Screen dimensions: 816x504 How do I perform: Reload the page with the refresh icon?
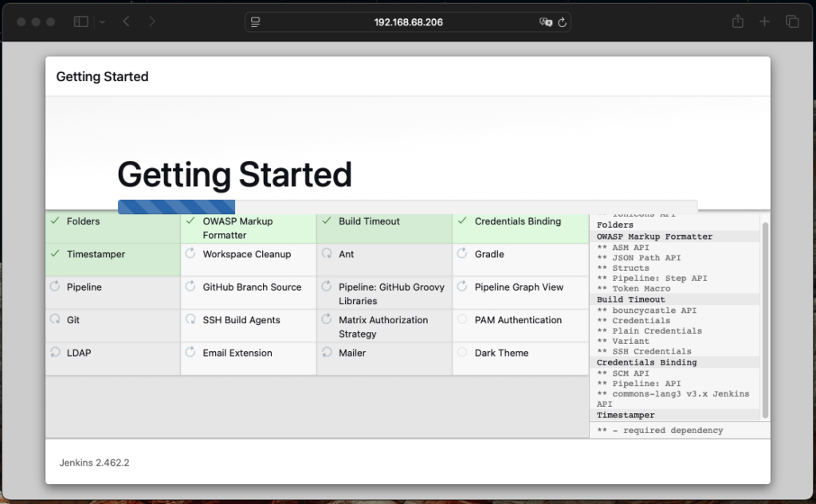tap(562, 21)
